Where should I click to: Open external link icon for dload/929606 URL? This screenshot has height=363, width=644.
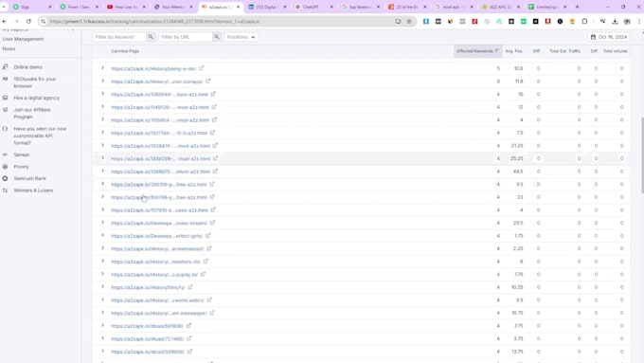tap(189, 352)
